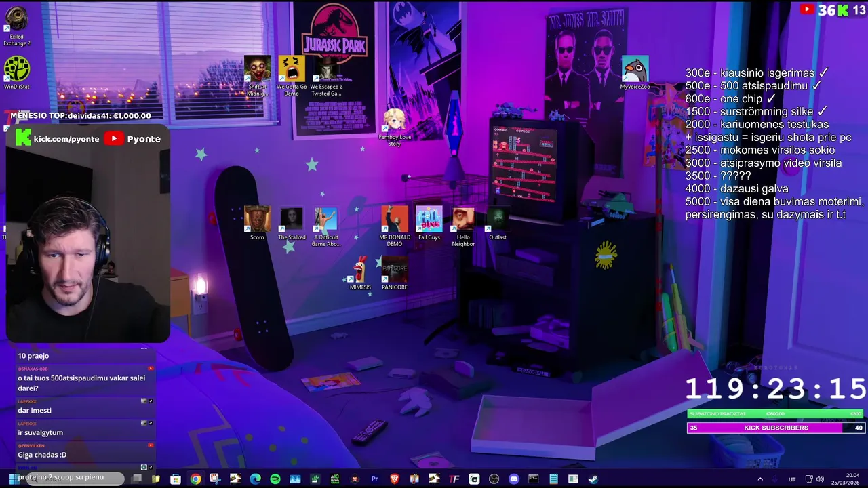Open the Scorn game shortcut
The image size is (868, 488).
click(x=257, y=224)
